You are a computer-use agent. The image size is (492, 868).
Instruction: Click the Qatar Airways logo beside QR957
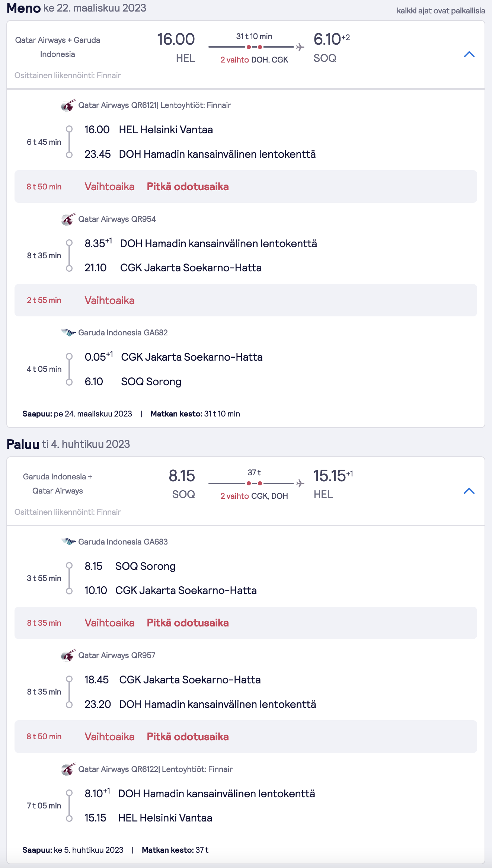coord(68,655)
